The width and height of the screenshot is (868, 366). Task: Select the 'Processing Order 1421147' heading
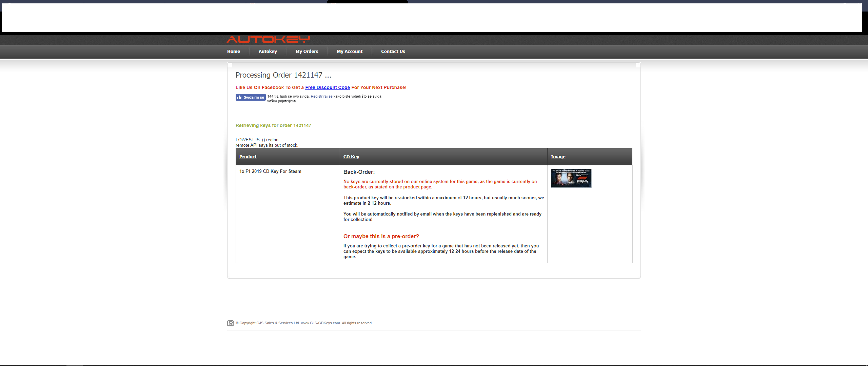point(283,75)
